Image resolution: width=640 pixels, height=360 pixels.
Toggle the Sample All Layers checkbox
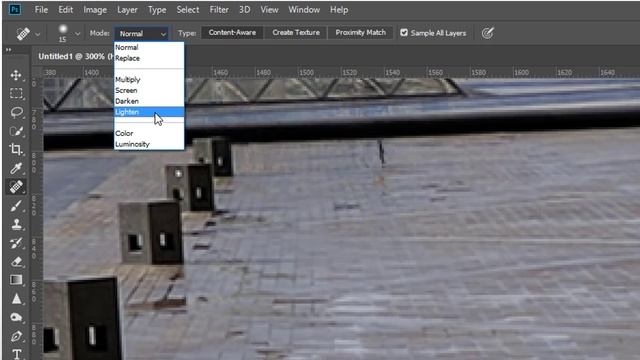pos(404,33)
